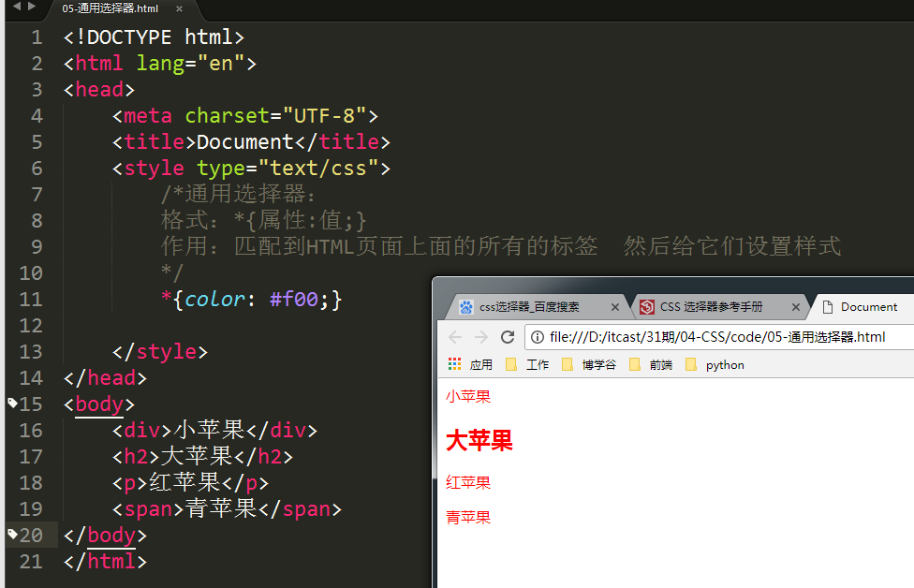The image size is (914, 588).
Task: Click the type="text/css" attribute on line 6
Action: (x=287, y=169)
